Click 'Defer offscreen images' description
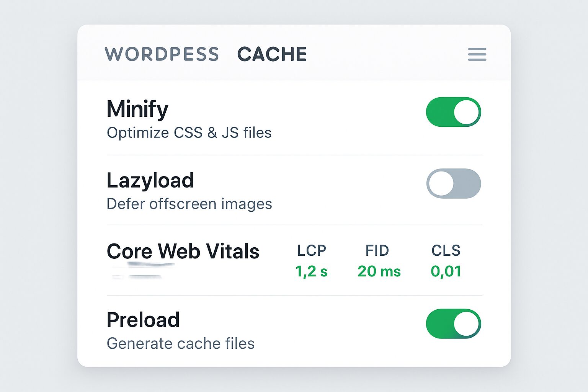588x392 pixels. 189,204
